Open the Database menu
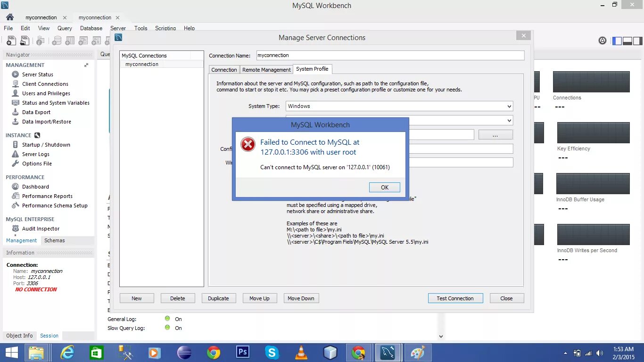644x362 pixels. (x=91, y=28)
